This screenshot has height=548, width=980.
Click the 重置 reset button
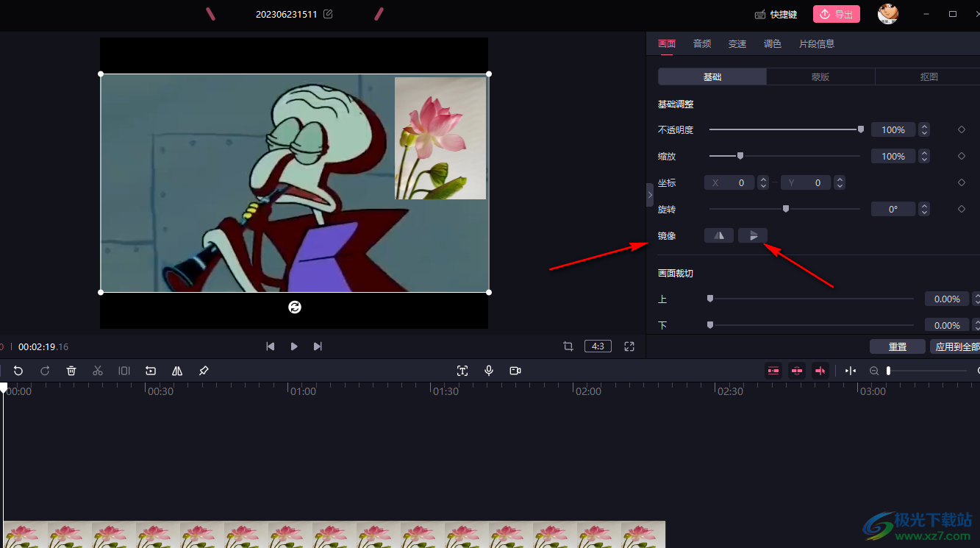point(898,346)
